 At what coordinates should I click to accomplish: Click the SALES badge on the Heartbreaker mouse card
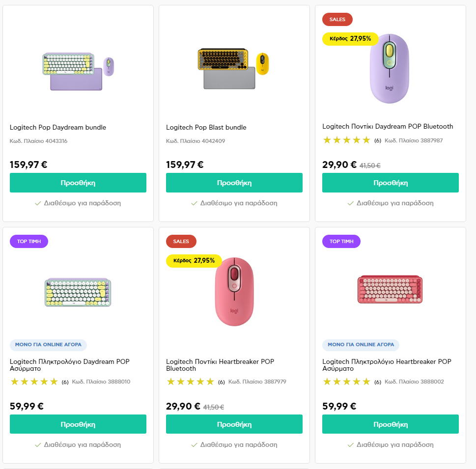pyautogui.click(x=181, y=241)
